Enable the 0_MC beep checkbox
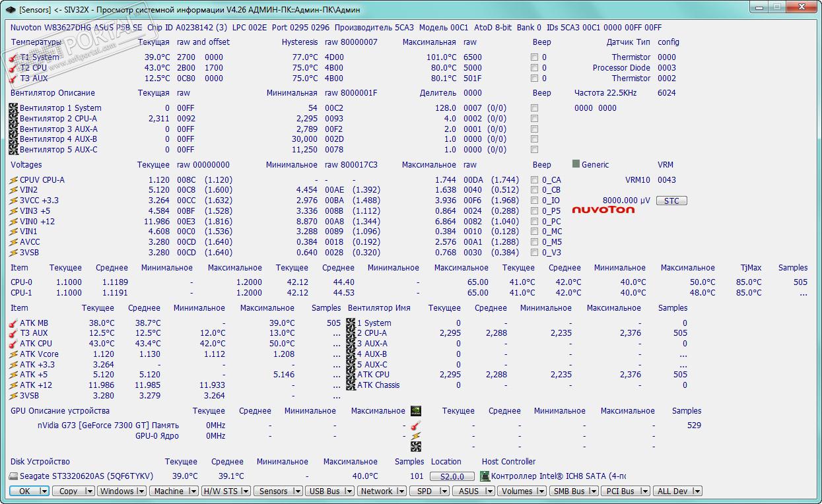This screenshot has width=822, height=504. pyautogui.click(x=534, y=232)
